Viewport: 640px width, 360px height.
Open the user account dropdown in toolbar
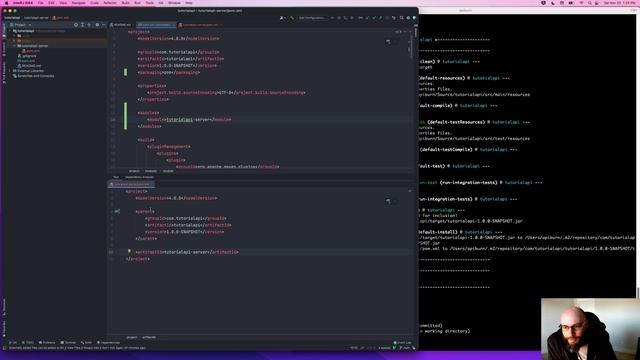click(x=282, y=18)
